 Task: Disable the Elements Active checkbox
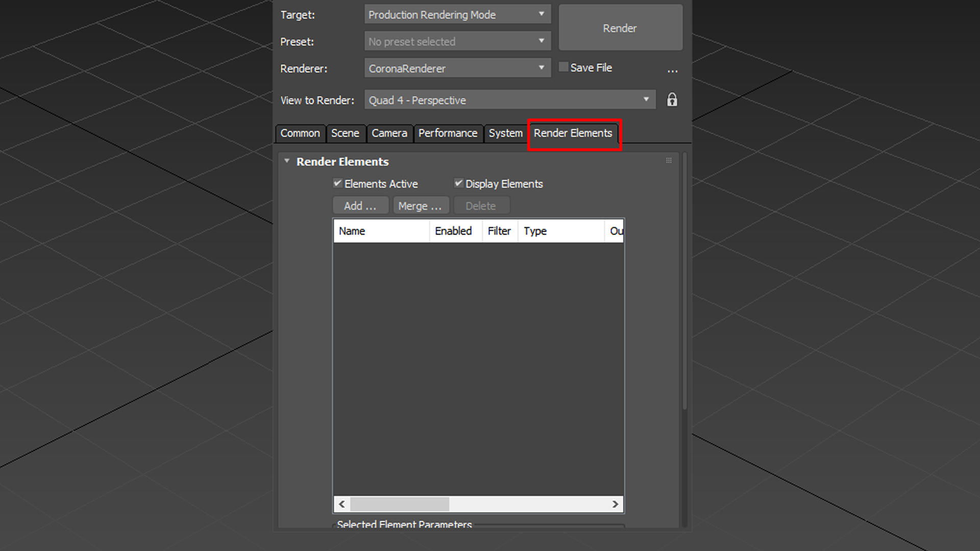337,183
